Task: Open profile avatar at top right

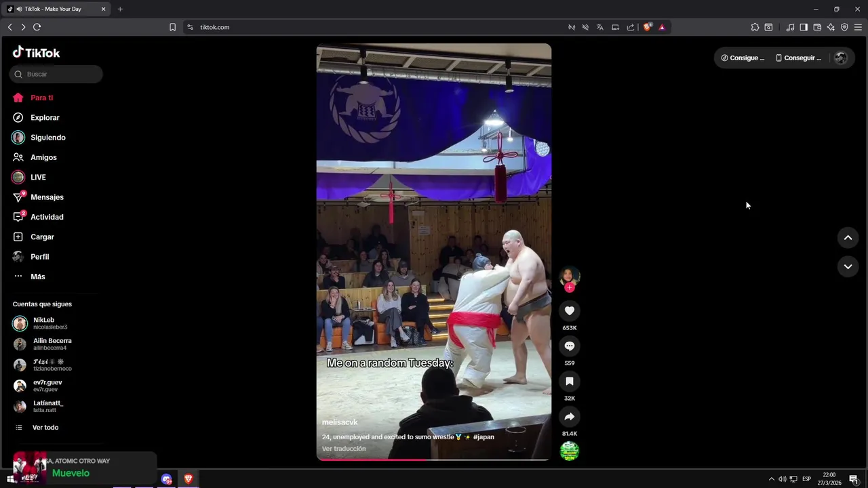Action: (x=841, y=58)
